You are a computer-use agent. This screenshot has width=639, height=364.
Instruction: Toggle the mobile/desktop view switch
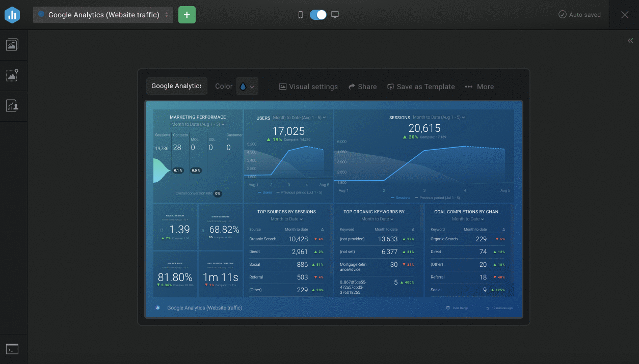pyautogui.click(x=318, y=15)
